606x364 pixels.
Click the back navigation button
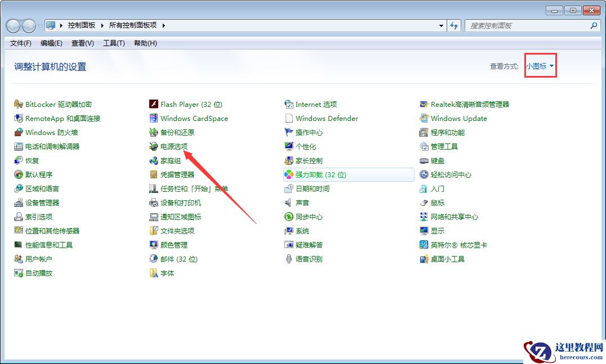12,25
